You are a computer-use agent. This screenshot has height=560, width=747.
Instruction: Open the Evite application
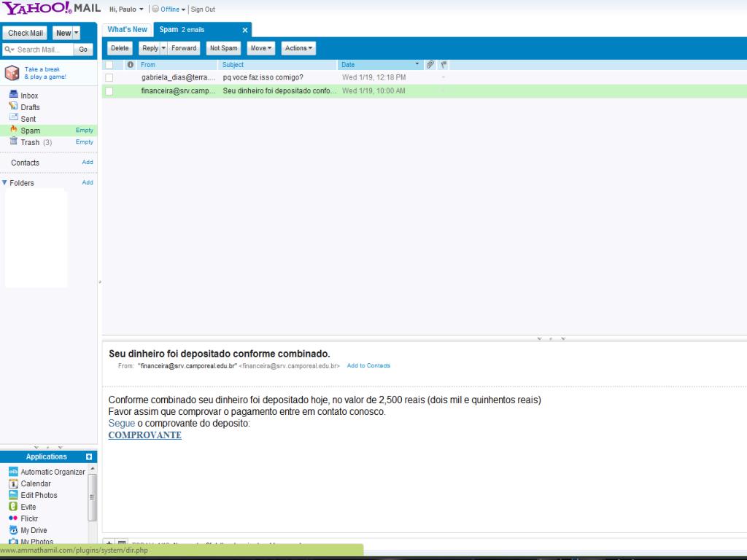(28, 507)
